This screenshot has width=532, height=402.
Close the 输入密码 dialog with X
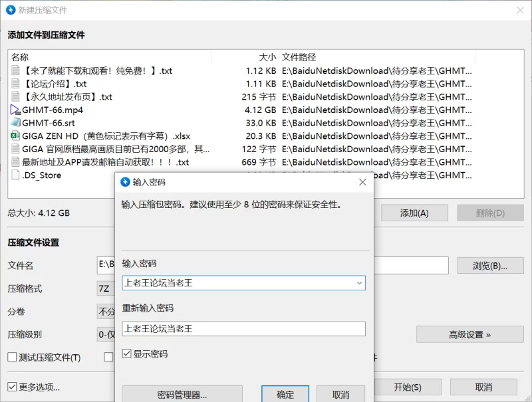point(362,182)
